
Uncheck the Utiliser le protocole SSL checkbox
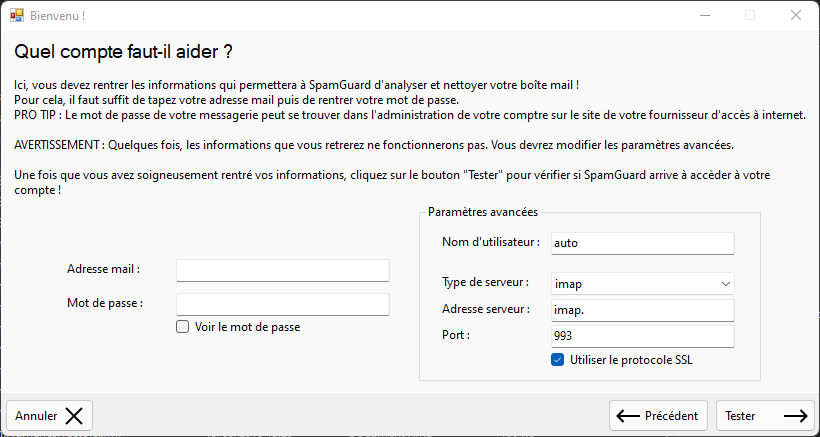coord(558,360)
